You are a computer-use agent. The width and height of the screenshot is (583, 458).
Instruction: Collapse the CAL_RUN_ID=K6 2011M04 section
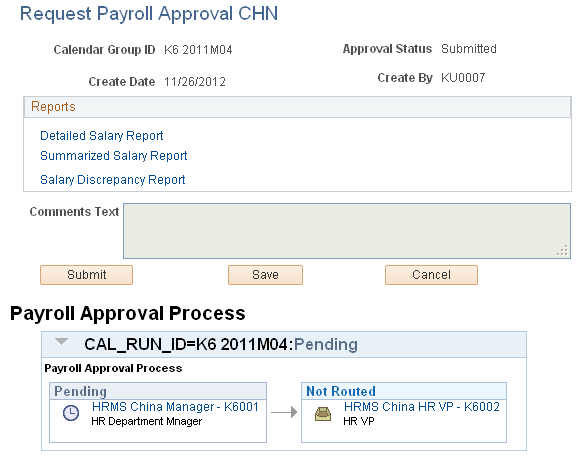61,342
